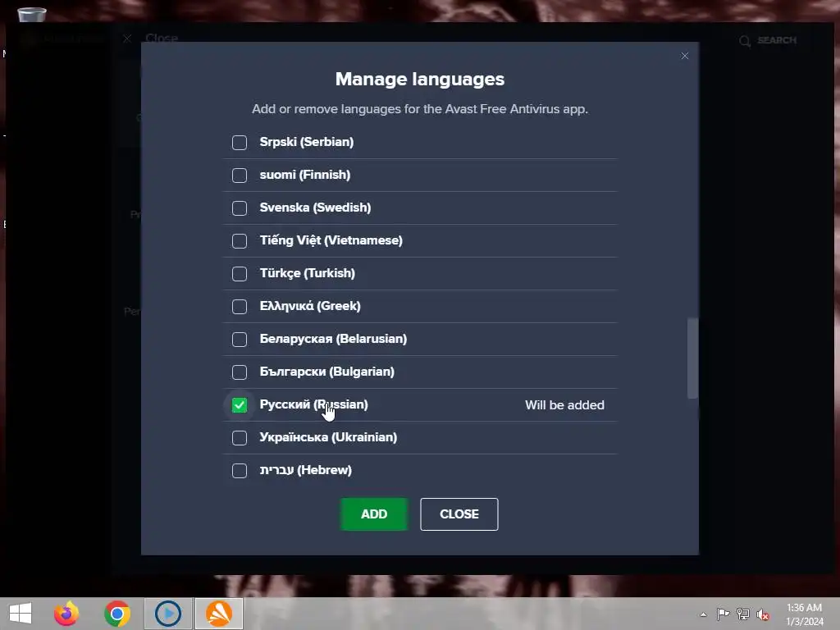Click the language list scrollbar thumb
The width and height of the screenshot is (840, 630).
point(692,358)
